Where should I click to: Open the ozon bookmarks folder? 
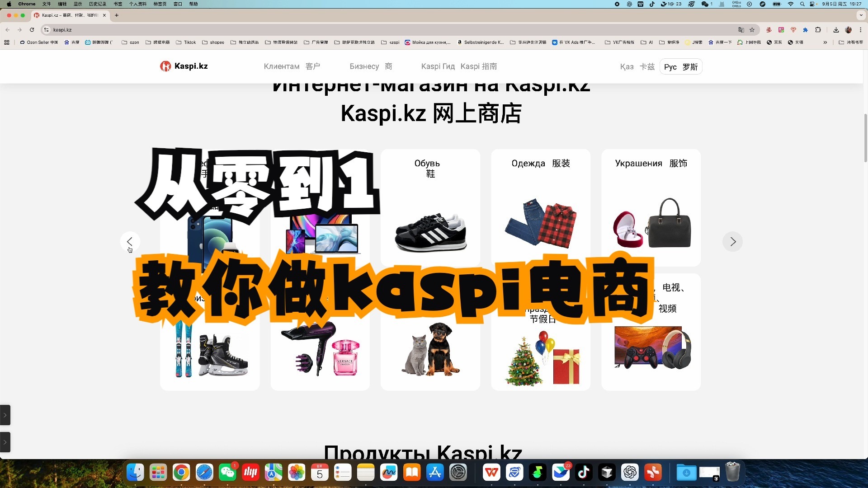(130, 42)
